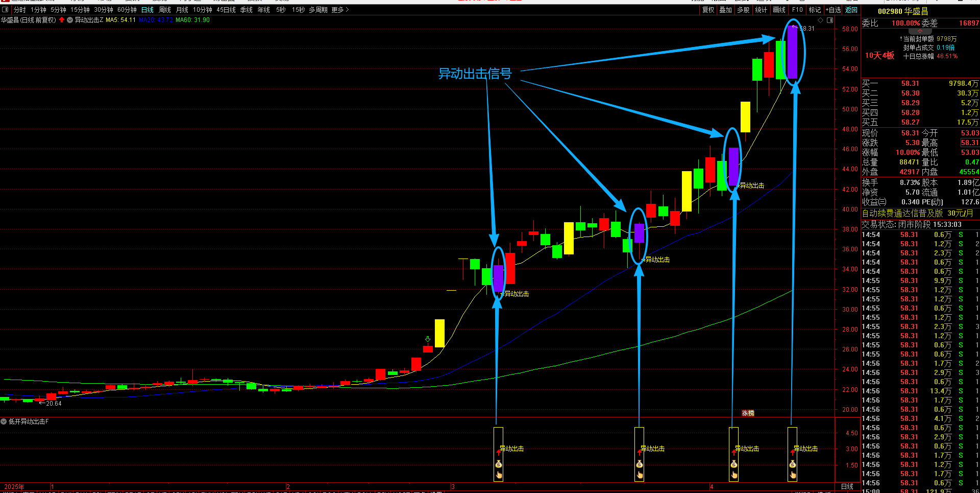Select the 季线 quarterly period
Viewport: 980px width, 493px height.
pos(247,10)
